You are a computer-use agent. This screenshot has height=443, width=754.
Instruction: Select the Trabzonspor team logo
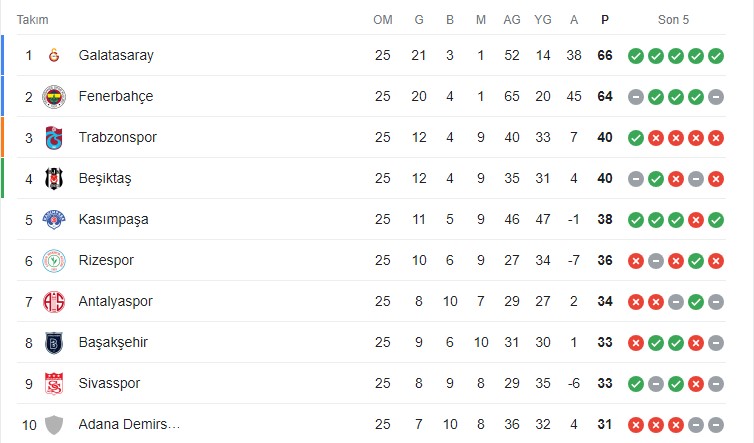(54, 138)
